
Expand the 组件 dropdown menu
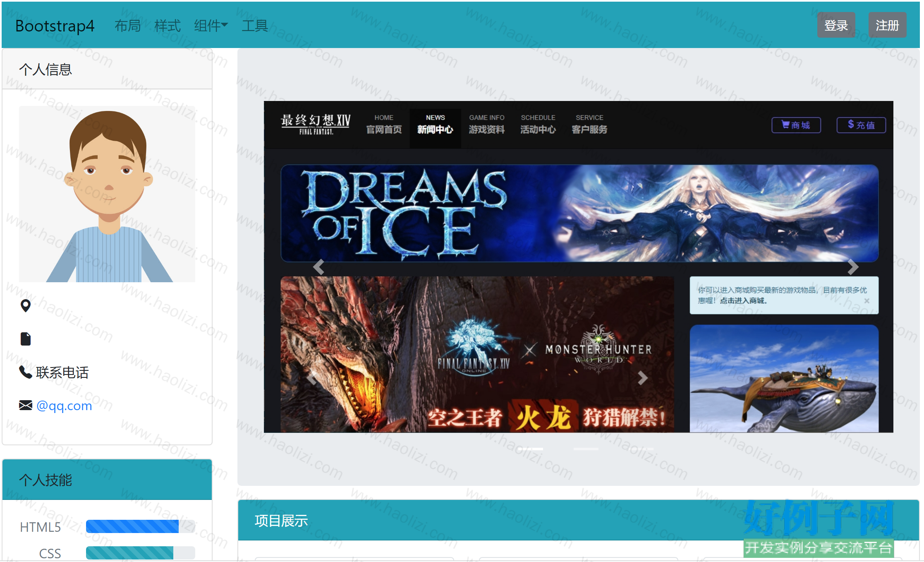[x=211, y=26]
